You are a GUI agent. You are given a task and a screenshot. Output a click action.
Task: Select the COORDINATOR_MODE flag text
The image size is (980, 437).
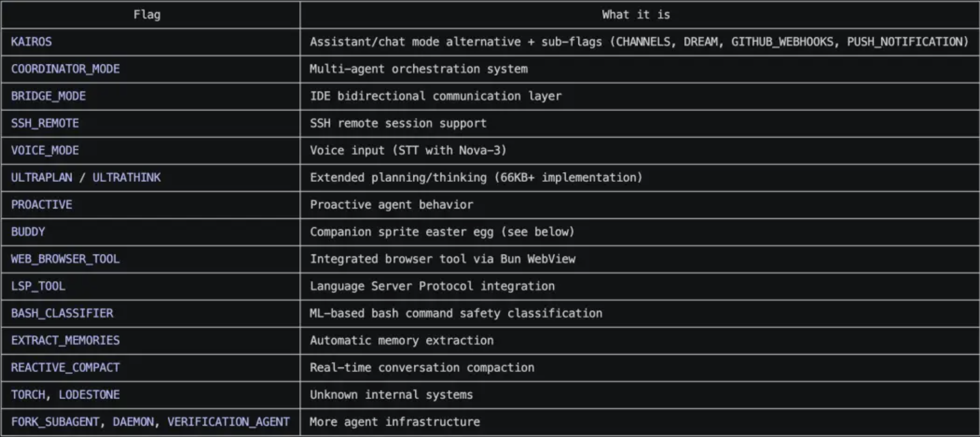(65, 69)
